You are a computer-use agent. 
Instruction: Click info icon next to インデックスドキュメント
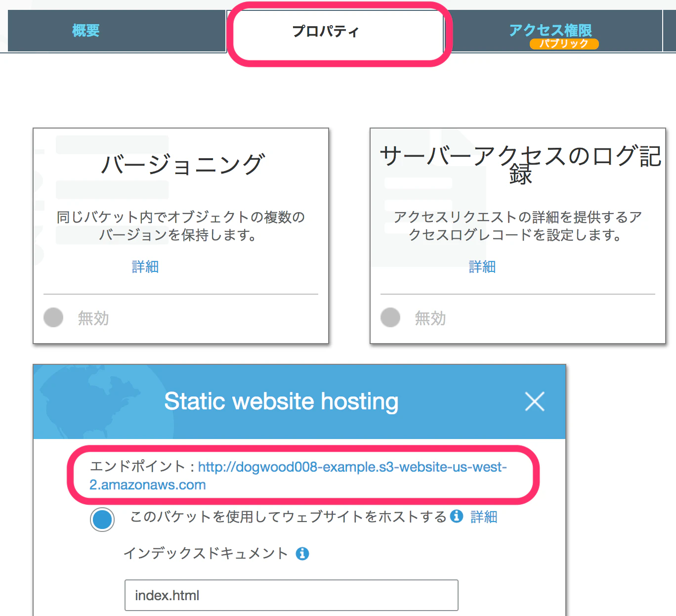coord(302,554)
